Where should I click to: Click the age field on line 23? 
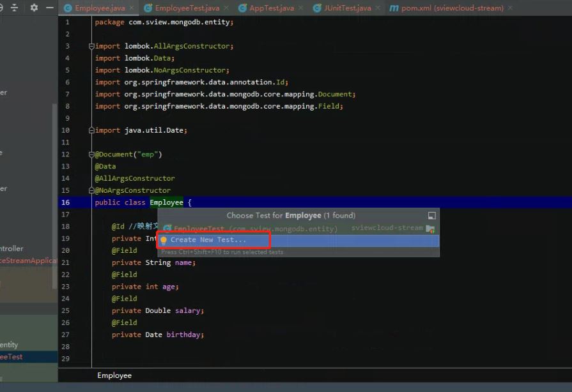pos(169,287)
